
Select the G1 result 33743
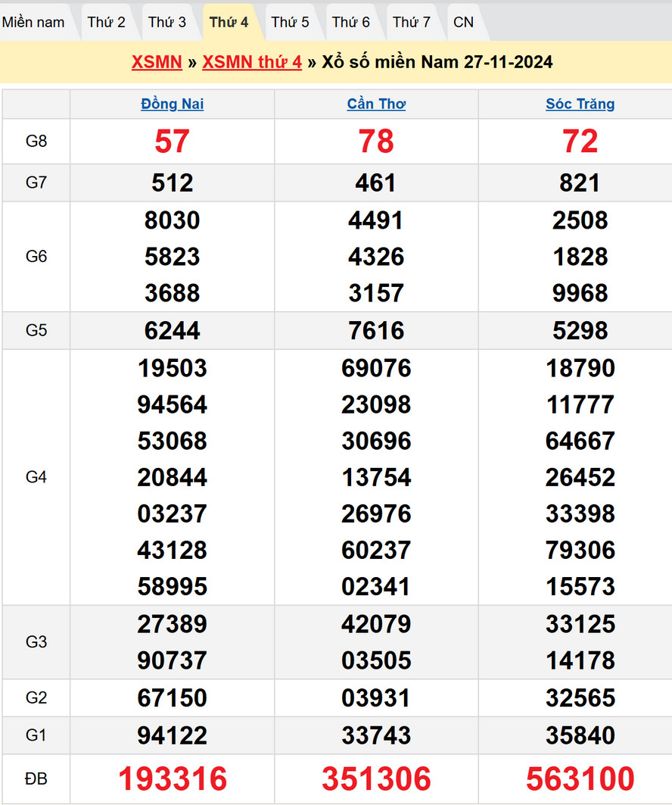coord(376,735)
